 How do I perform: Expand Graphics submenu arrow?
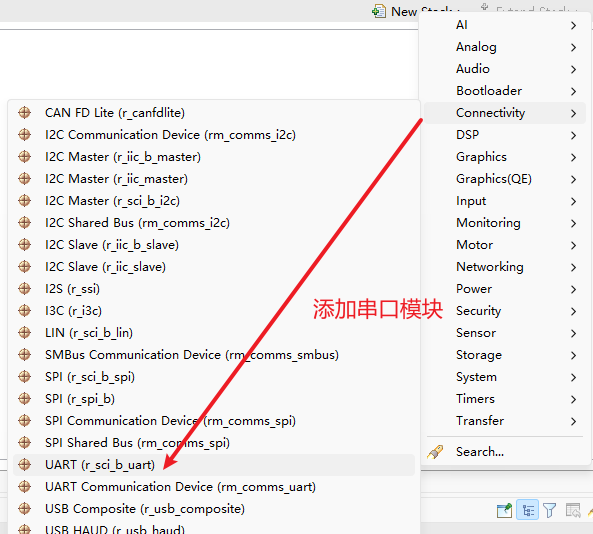[573, 157]
